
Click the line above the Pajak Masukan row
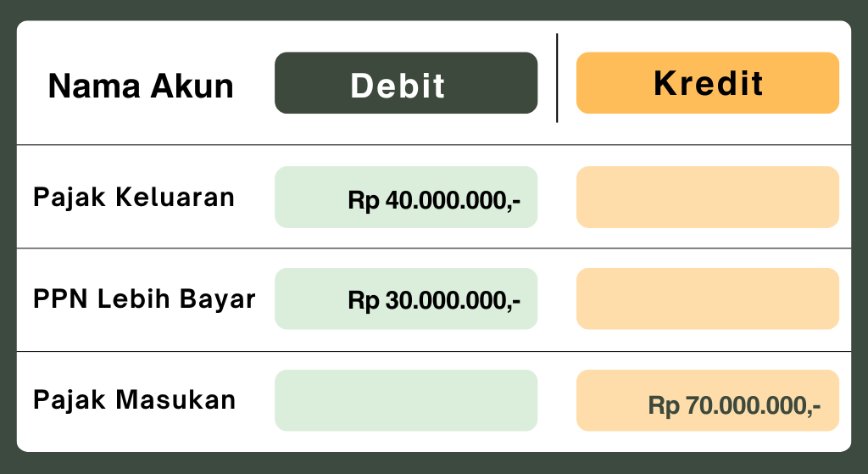point(434,352)
